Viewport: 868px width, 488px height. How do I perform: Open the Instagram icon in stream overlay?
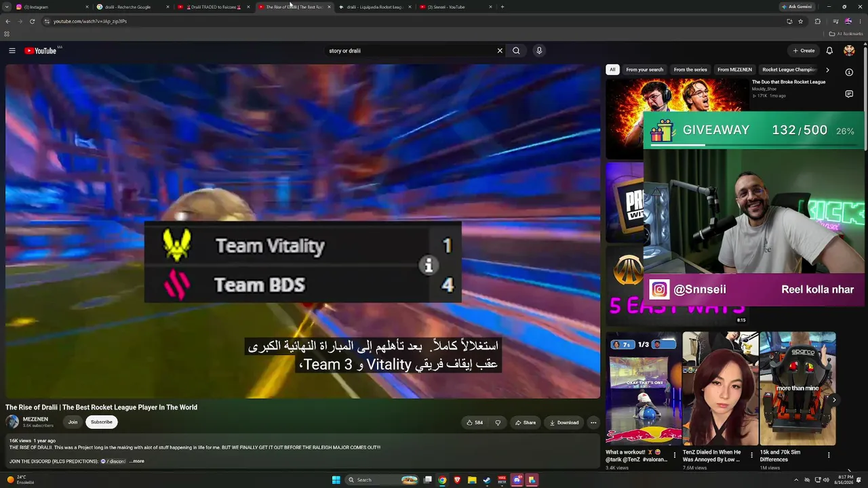pyautogui.click(x=659, y=289)
